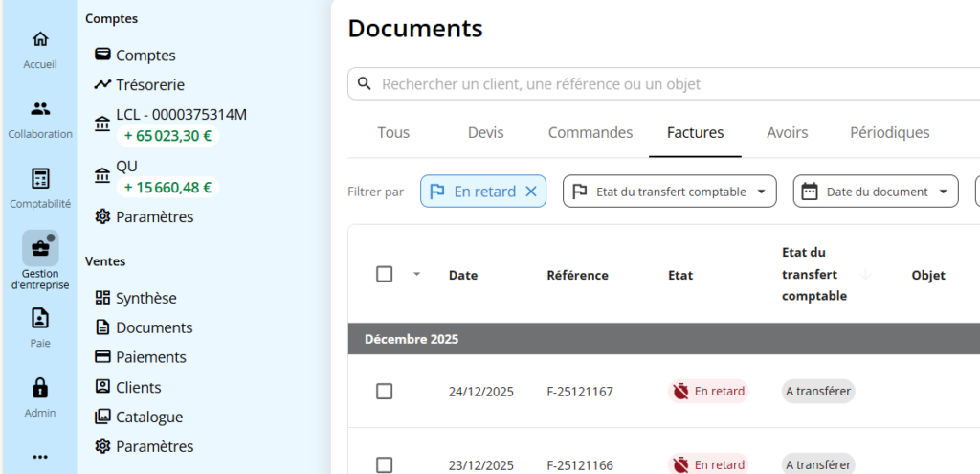Open LCL - 0000375314M account
This screenshot has height=474, width=980.
pos(181,115)
